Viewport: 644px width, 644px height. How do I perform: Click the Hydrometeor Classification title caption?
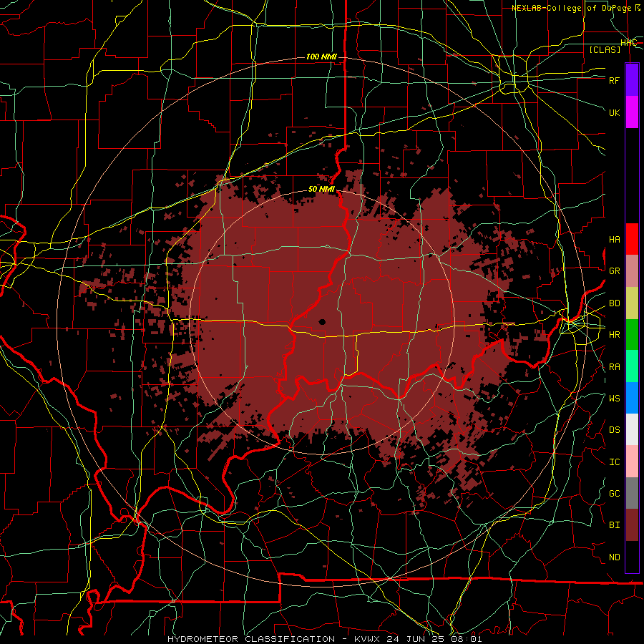[251, 639]
